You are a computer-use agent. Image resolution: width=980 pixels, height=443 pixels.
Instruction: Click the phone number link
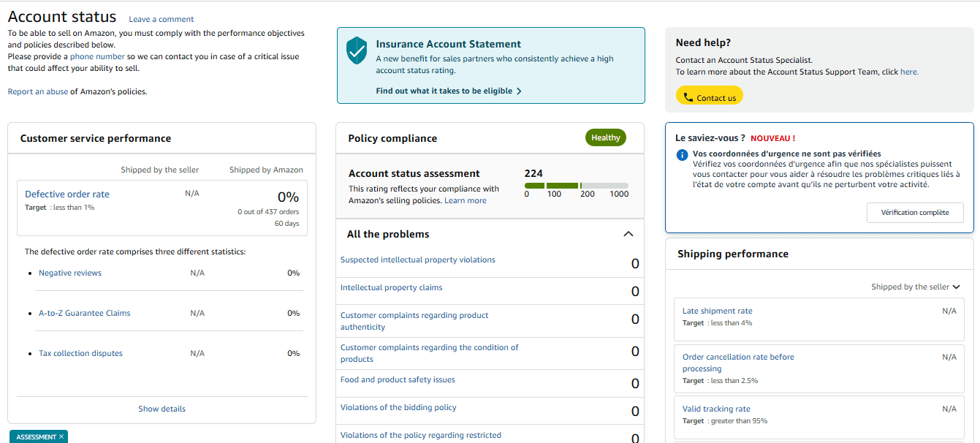tap(97, 56)
